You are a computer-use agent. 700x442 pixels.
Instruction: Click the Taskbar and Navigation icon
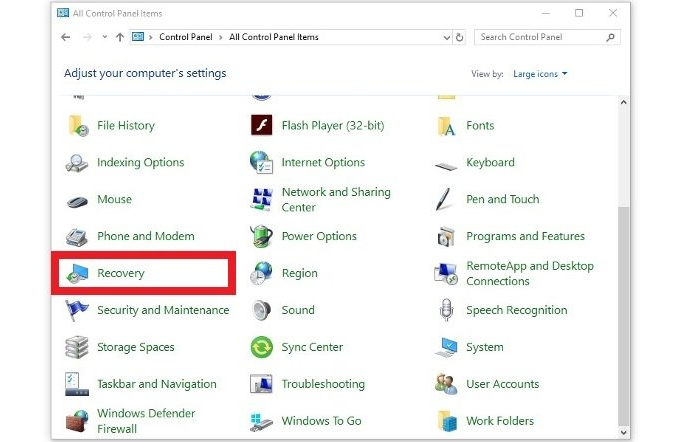(x=77, y=384)
